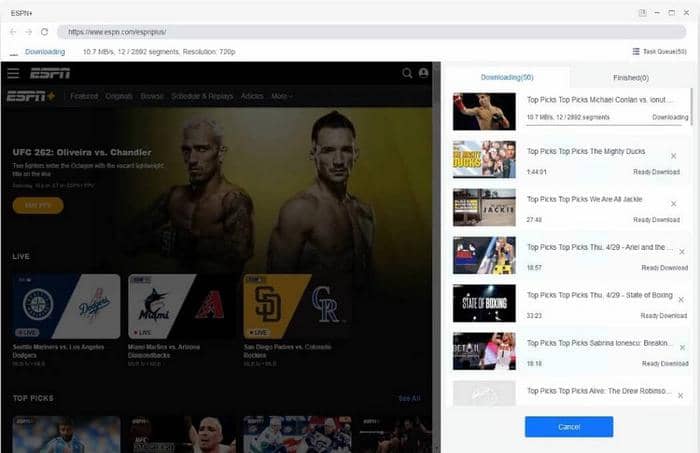The height and width of the screenshot is (453, 700).
Task: Click the UFC 262: Oliveira vs. Chandler headline
Action: coord(82,152)
